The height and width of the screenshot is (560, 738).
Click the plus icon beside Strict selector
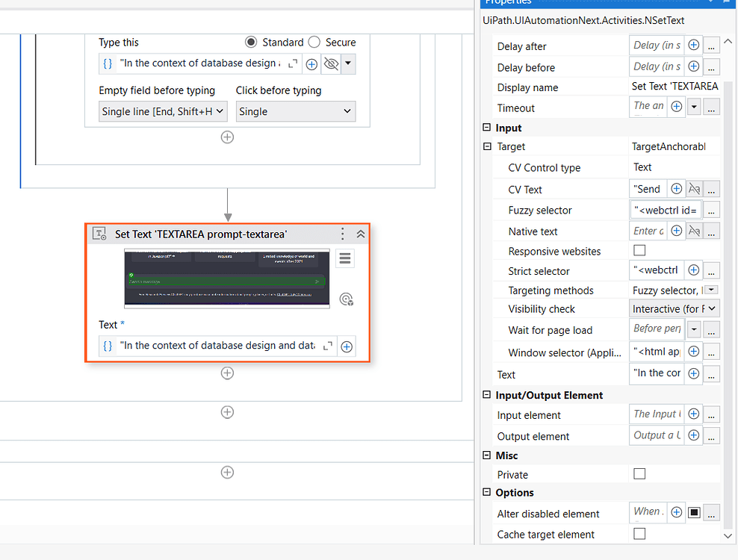(x=693, y=271)
